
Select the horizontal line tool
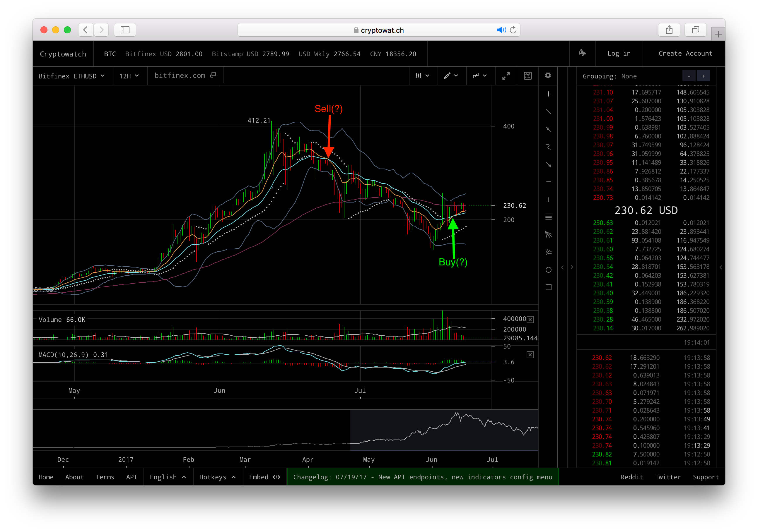(x=548, y=182)
